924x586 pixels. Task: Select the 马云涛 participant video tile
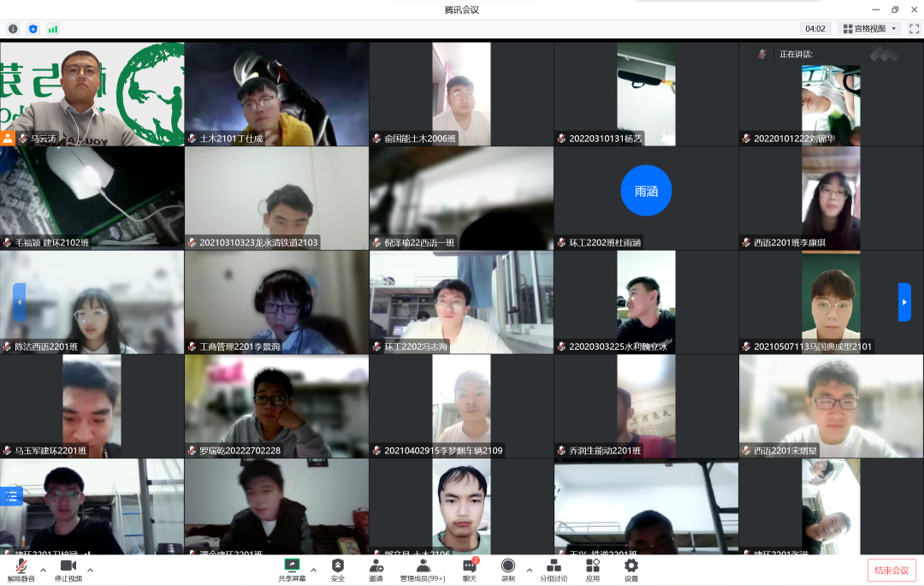pos(92,94)
